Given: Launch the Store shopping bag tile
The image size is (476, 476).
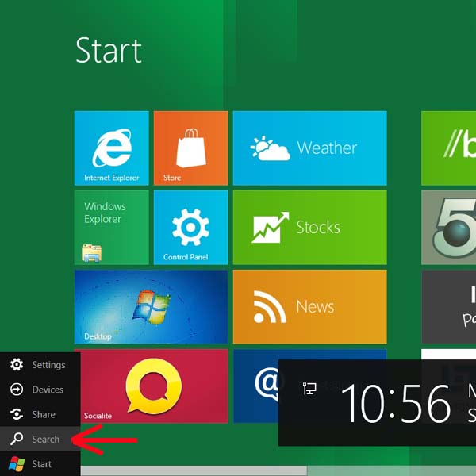Looking at the screenshot, I should coord(190,148).
